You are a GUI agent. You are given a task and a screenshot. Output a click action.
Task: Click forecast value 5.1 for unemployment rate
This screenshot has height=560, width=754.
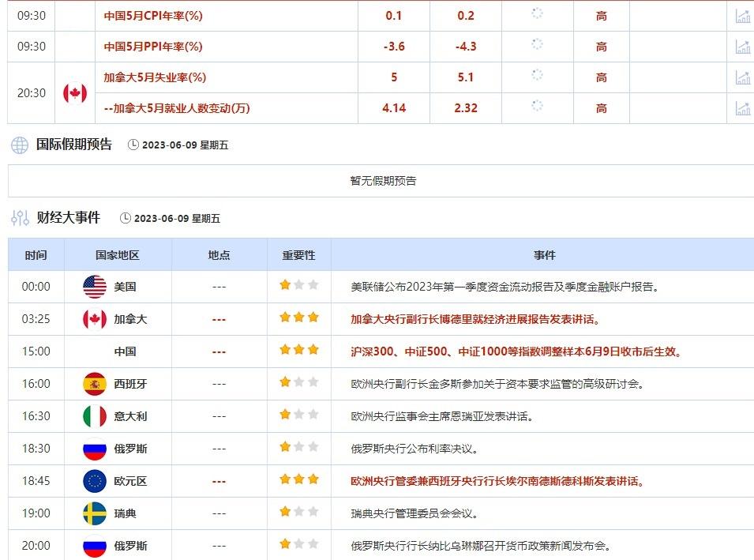tap(466, 77)
